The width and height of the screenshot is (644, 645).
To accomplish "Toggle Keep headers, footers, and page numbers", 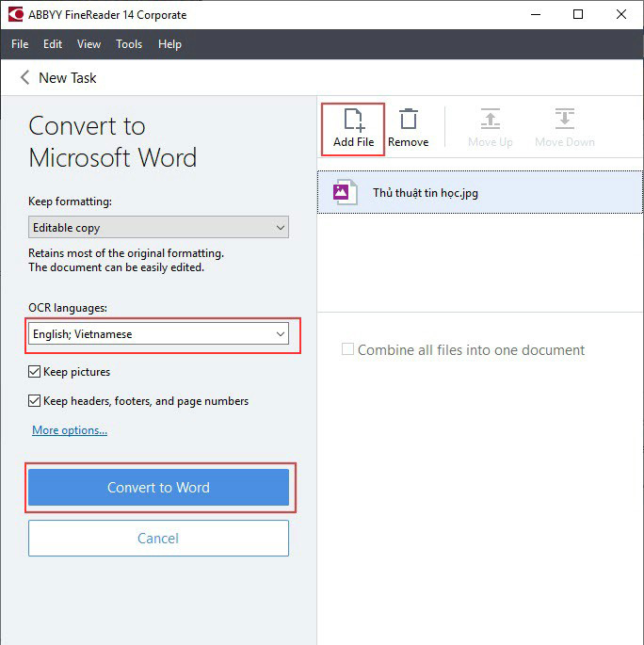I will (x=35, y=401).
